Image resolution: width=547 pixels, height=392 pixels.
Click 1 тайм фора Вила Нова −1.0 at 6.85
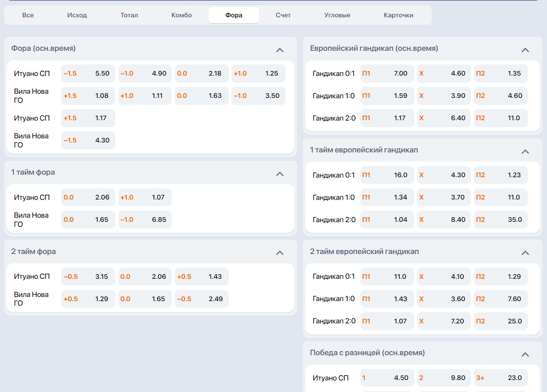[145, 220]
